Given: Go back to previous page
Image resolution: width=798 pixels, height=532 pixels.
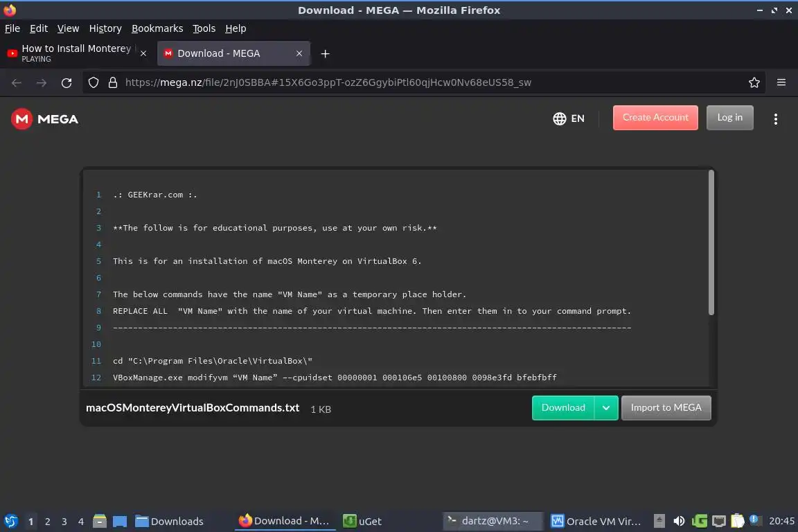Looking at the screenshot, I should [x=17, y=82].
